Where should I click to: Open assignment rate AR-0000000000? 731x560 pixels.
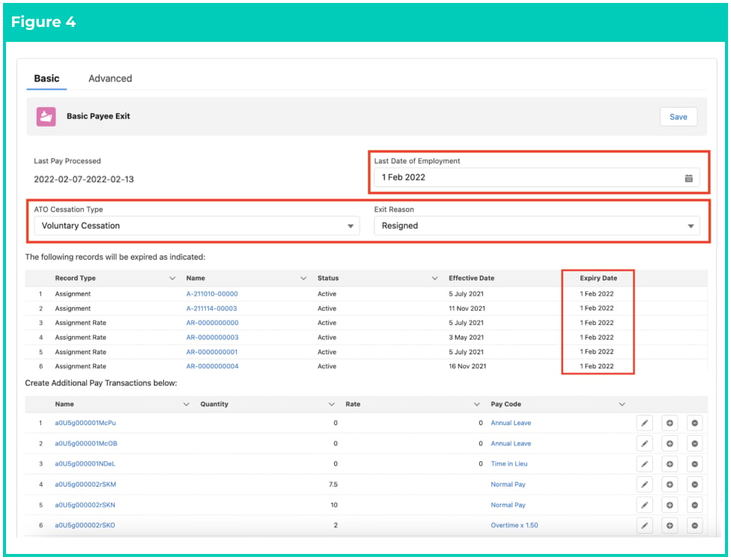point(212,323)
